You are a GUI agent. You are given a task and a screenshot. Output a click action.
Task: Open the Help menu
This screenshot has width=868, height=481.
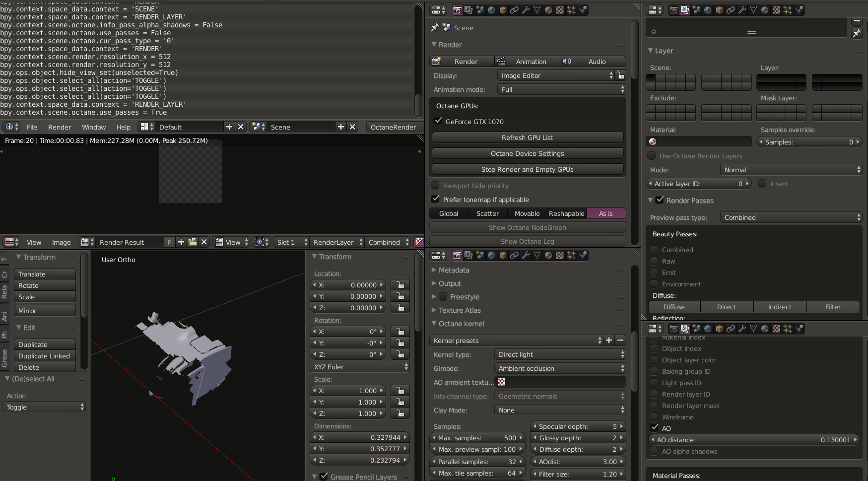point(124,127)
